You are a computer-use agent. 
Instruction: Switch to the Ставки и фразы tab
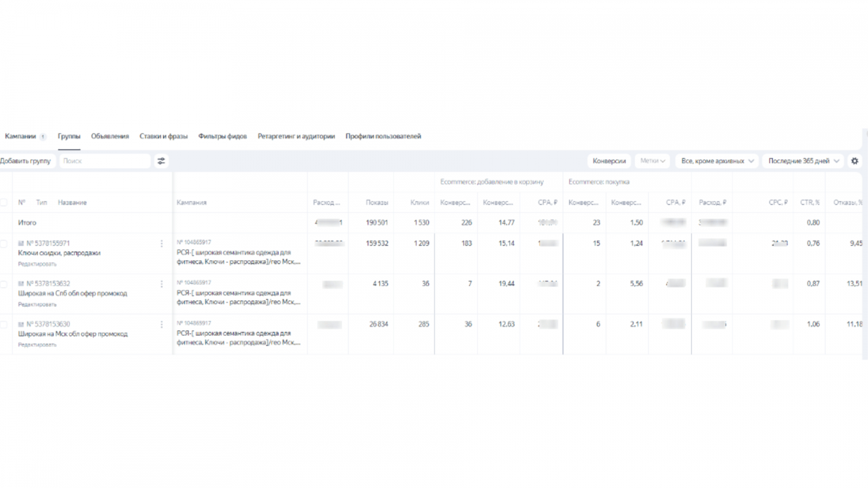(x=163, y=137)
